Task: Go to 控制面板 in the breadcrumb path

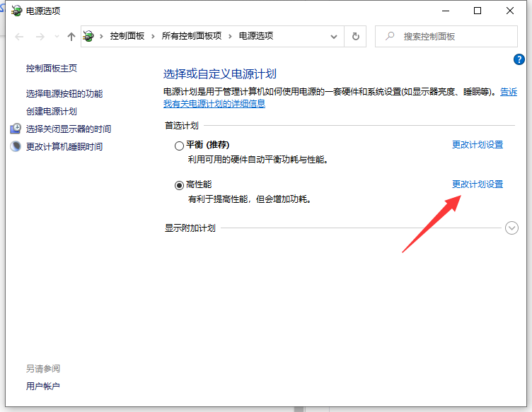Action: pos(127,36)
